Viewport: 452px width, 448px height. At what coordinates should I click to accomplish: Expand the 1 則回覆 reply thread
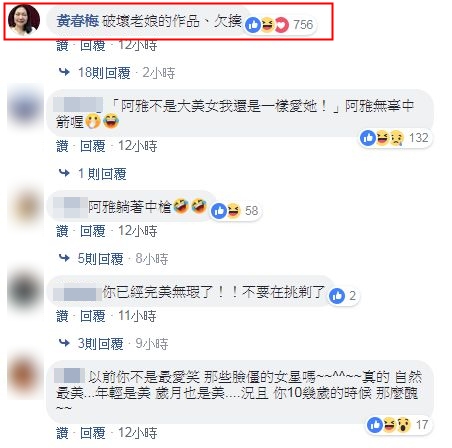click(x=102, y=174)
